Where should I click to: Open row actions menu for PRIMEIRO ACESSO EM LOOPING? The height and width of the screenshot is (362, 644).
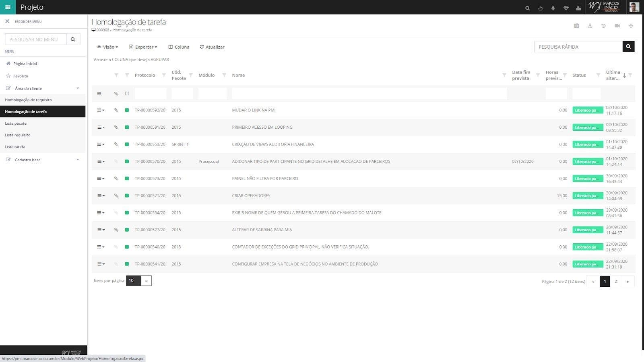pyautogui.click(x=101, y=127)
